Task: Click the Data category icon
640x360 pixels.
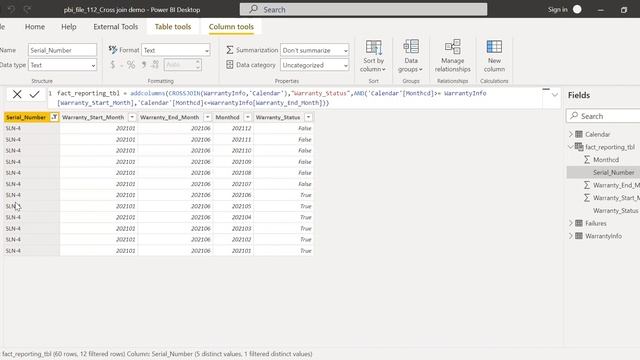Action: coord(230,64)
